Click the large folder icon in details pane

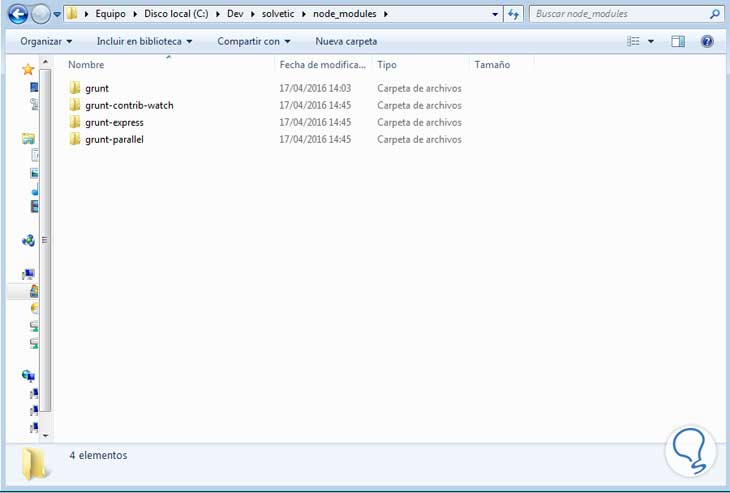34,464
